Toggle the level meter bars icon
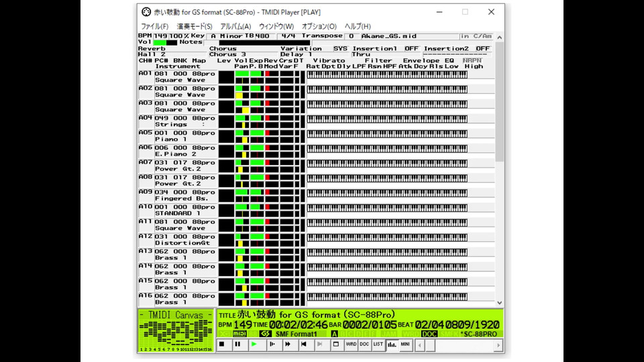The width and height of the screenshot is (644, 362). point(392,345)
